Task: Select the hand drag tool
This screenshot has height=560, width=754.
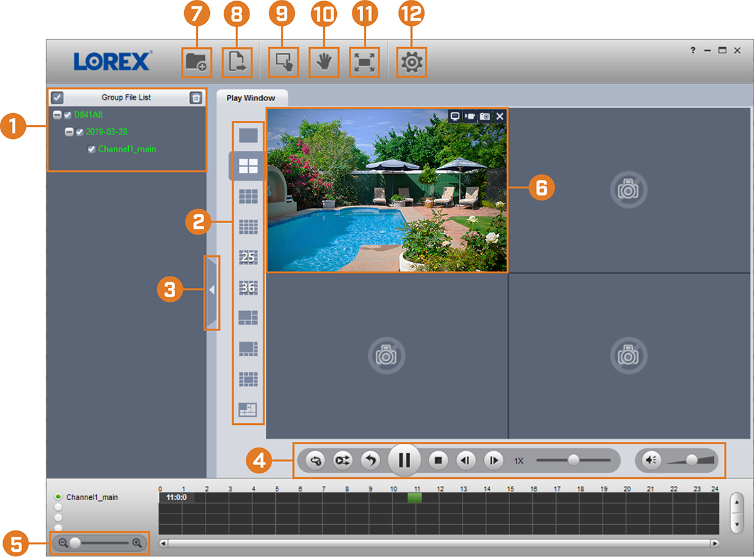Action: point(324,62)
